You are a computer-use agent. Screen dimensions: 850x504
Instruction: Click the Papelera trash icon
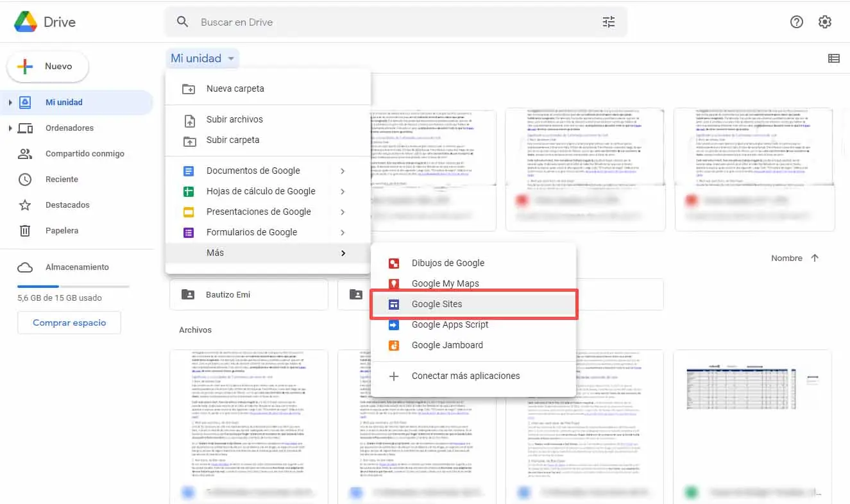[25, 231]
